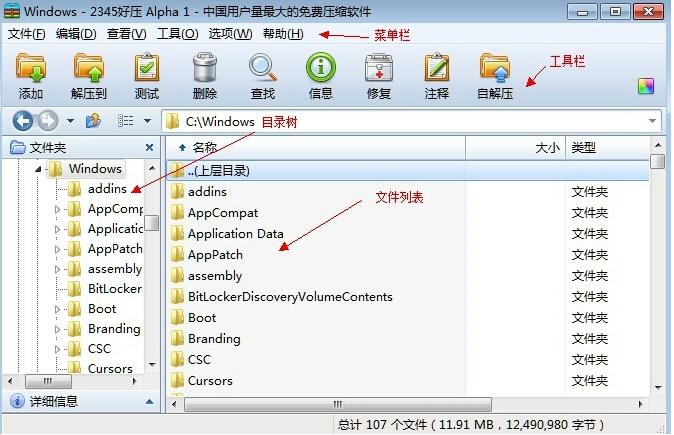This screenshot has height=435, width=674.
Task: Click the 删除 (Delete) trash icon
Action: [x=205, y=68]
